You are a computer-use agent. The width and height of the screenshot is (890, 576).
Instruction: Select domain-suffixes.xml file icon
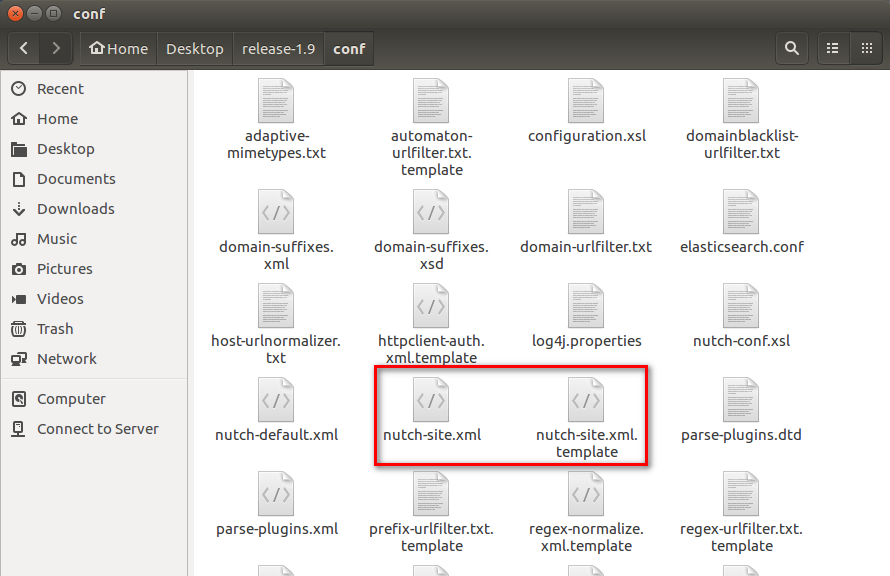pyautogui.click(x=276, y=212)
